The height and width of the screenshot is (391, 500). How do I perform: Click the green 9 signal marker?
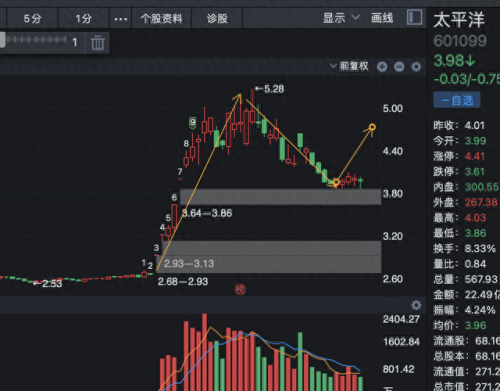coord(192,123)
